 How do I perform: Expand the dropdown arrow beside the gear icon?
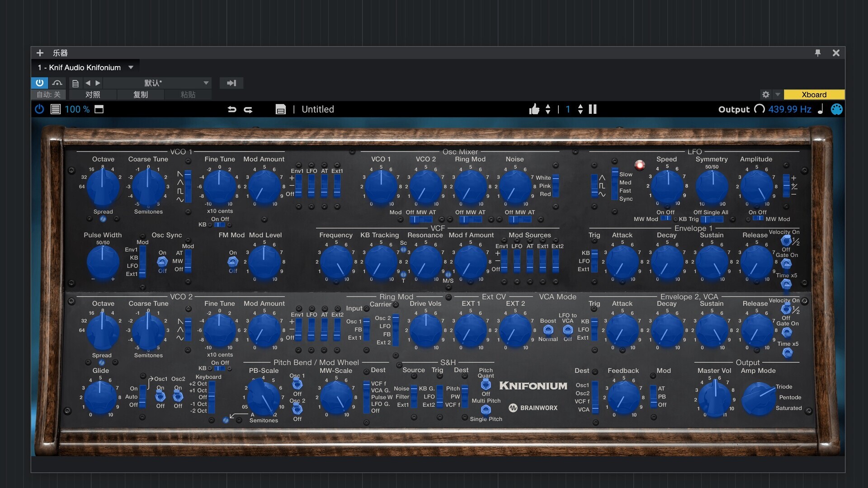coord(778,94)
